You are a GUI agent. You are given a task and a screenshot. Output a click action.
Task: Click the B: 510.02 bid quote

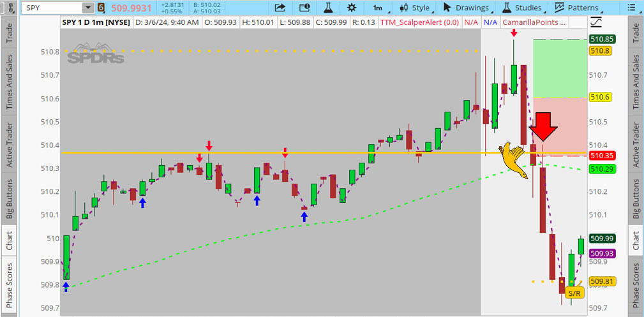click(x=208, y=4)
